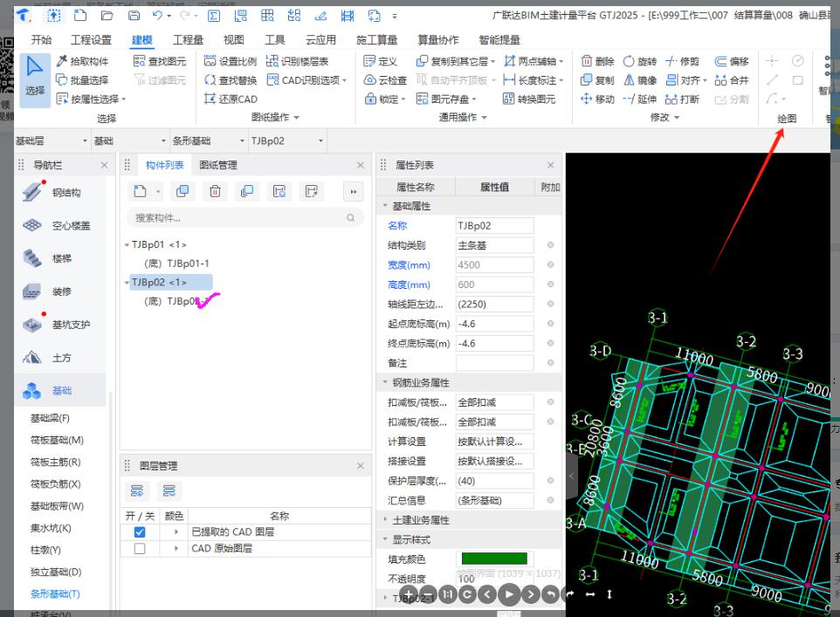Click play button on playback bar
The width and height of the screenshot is (840, 617).
tap(509, 594)
